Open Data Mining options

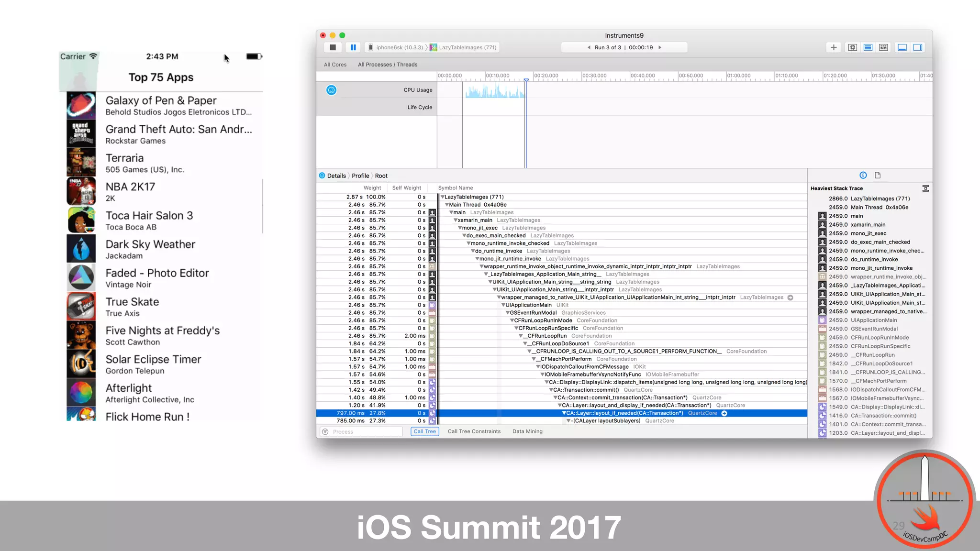[x=527, y=431]
